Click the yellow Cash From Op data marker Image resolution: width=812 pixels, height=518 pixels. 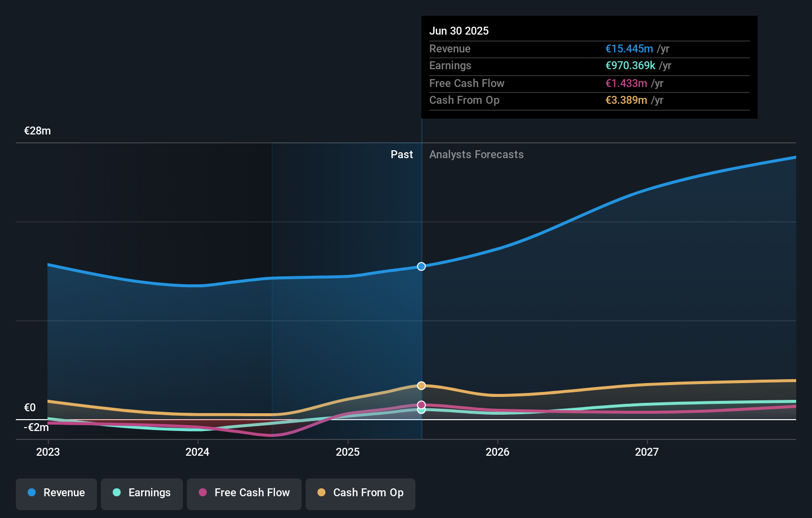421,385
